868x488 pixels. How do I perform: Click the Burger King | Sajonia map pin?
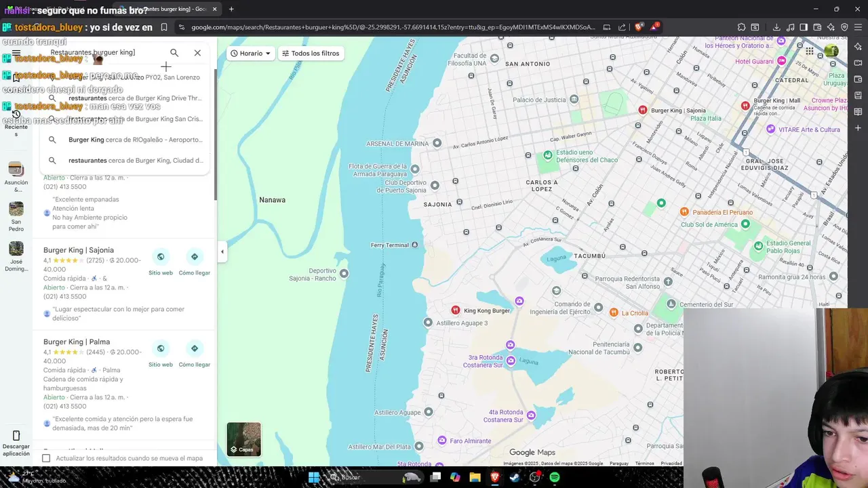(x=642, y=110)
